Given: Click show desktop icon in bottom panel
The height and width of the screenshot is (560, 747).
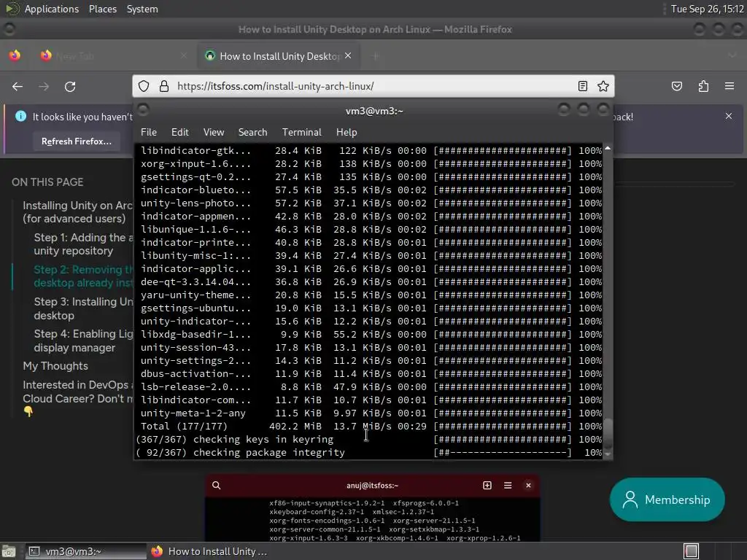Looking at the screenshot, I should pos(9,552).
